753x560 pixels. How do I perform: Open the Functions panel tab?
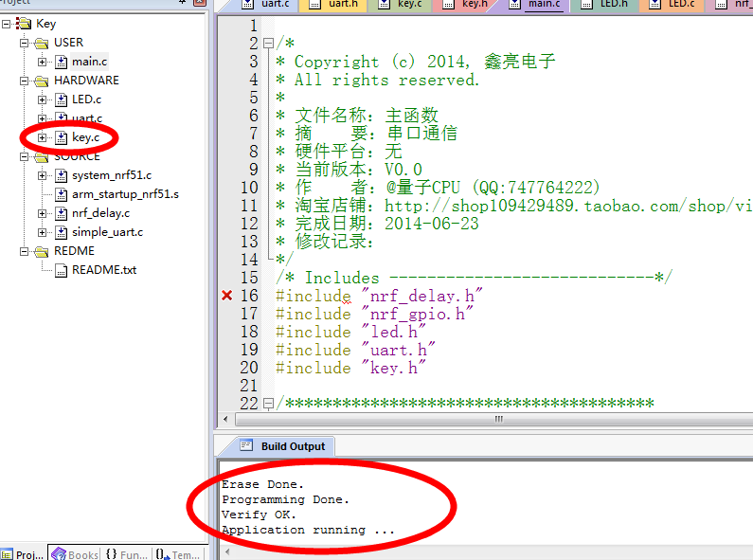pyautogui.click(x=126, y=554)
